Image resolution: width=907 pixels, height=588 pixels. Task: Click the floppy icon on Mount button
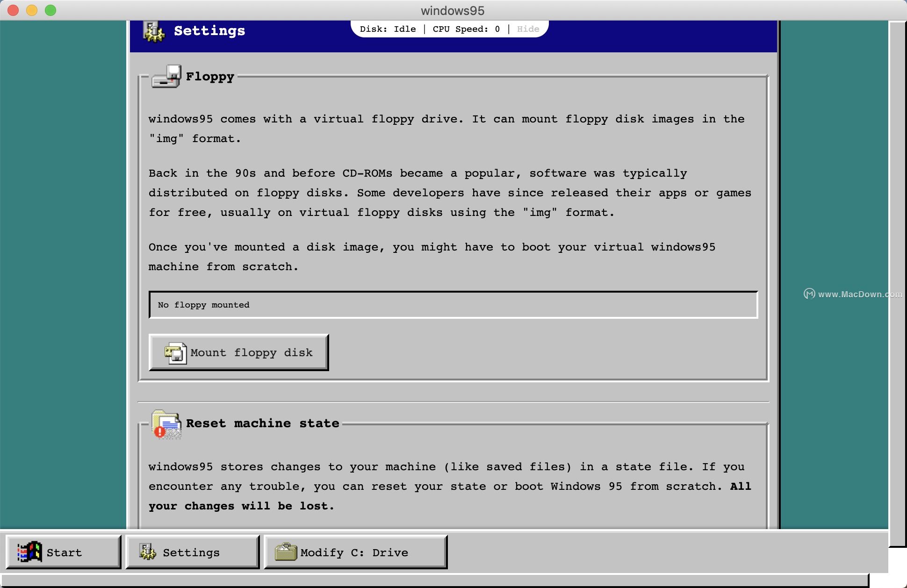[175, 353]
